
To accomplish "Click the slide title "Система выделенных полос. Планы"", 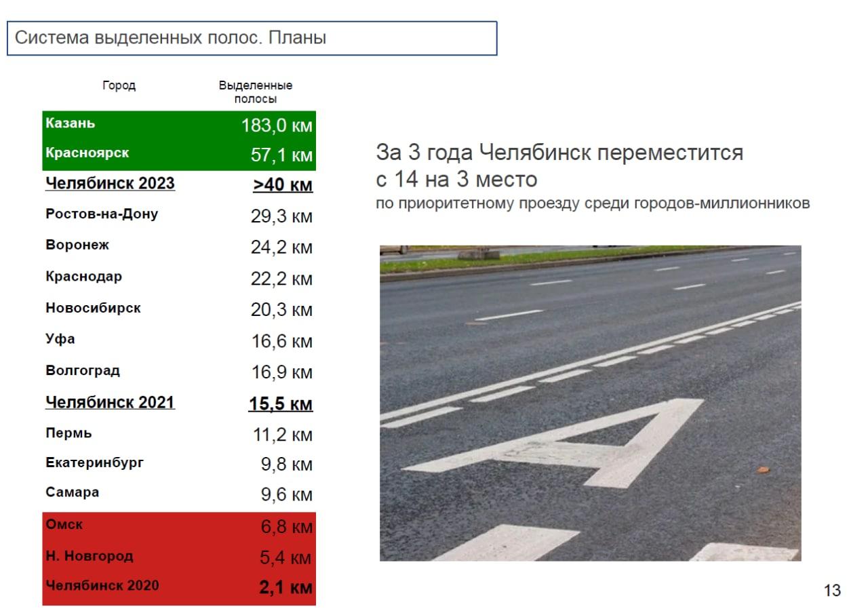I will 171,38.
